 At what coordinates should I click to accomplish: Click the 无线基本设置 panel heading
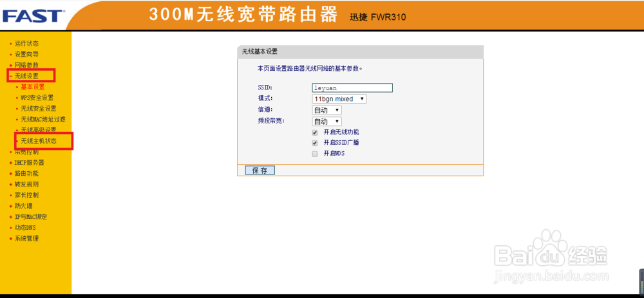[260, 51]
